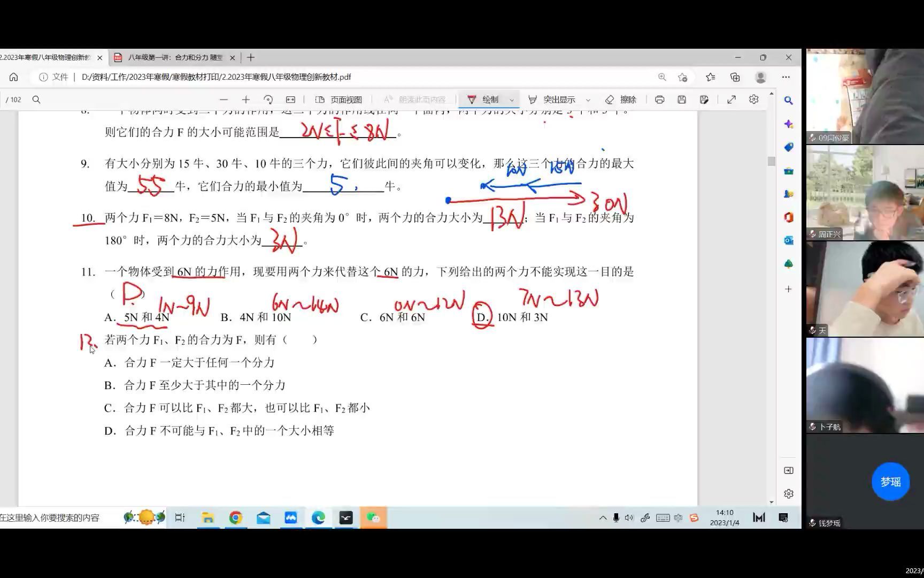This screenshot has height=578, width=924.
Task: Mute the 钱梦瑶 participant microphone
Action: 812,523
